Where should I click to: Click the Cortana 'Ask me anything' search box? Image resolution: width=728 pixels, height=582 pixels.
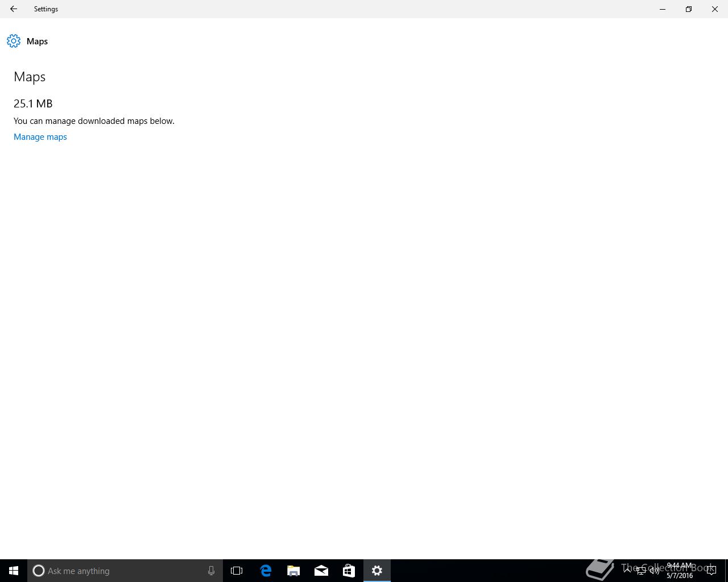tap(125, 571)
